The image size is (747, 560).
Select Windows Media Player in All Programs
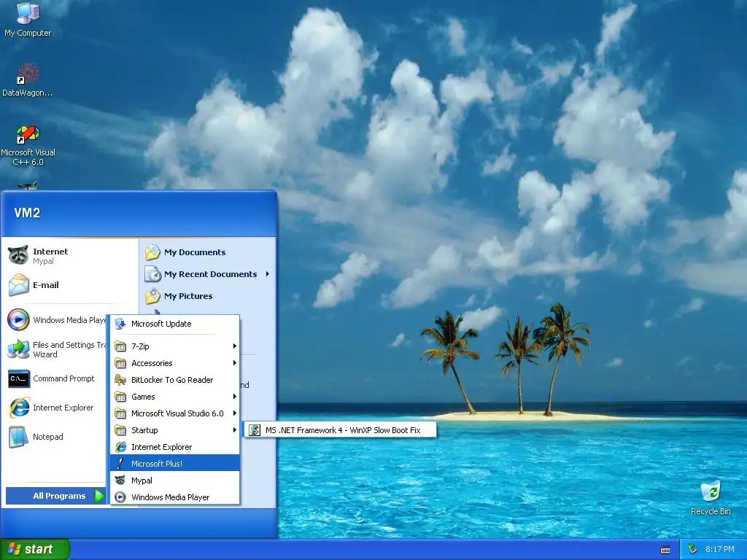coord(175,497)
